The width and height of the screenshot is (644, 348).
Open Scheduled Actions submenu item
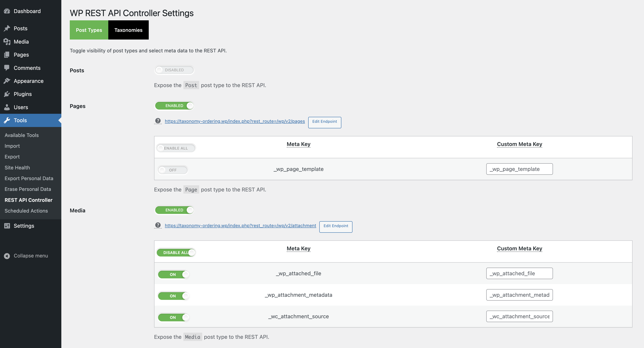[x=26, y=211]
